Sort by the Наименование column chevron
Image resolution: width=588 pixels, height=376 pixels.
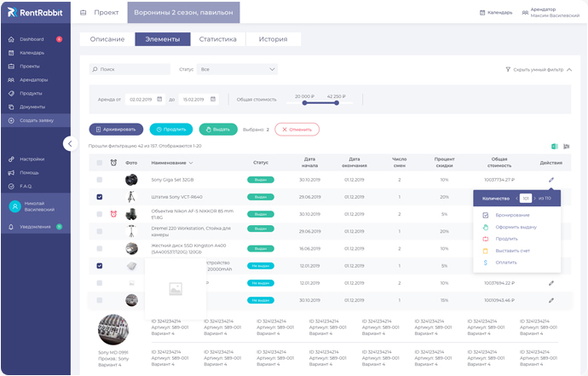(191, 163)
